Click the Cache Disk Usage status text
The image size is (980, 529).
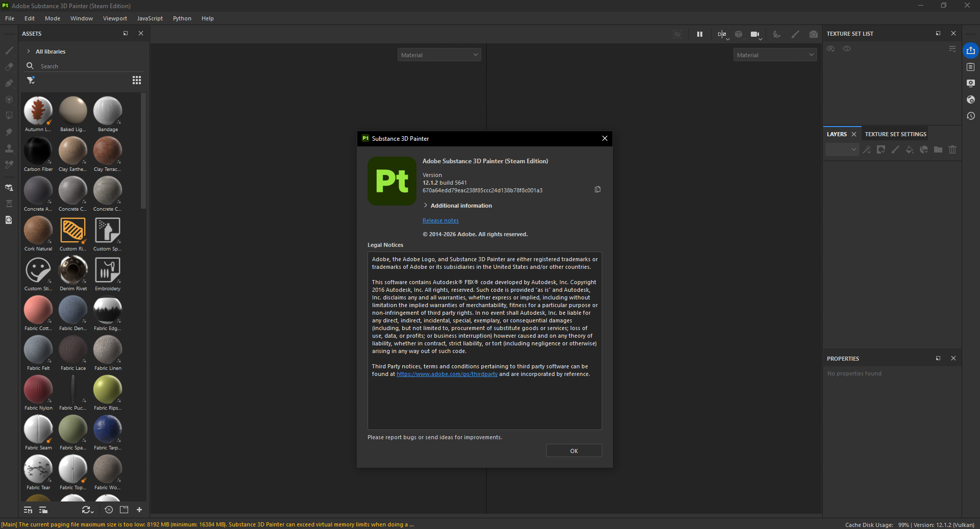point(877,524)
